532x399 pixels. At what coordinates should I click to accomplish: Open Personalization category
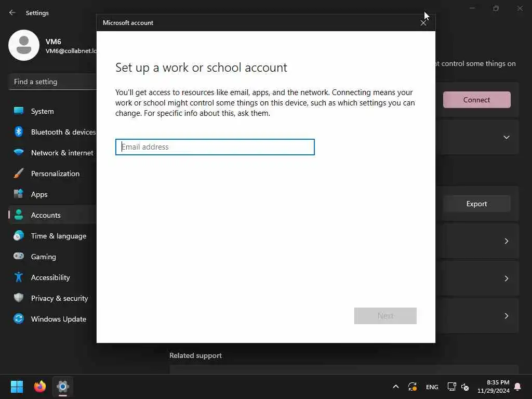52,174
